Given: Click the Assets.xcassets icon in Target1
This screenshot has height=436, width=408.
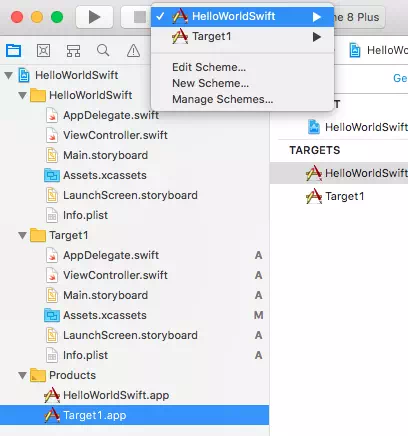Looking at the screenshot, I should click(52, 315).
